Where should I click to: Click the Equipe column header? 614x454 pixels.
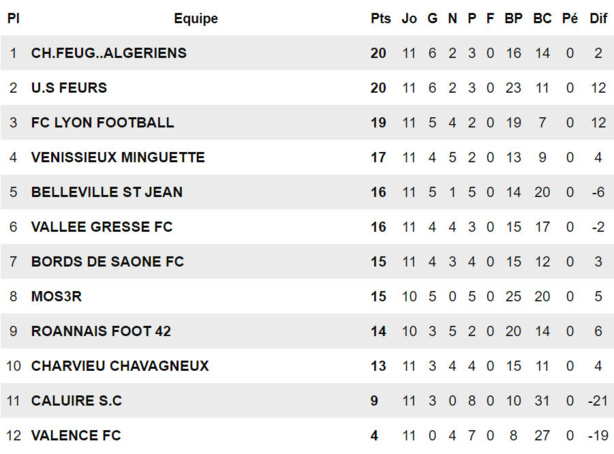coord(195,18)
